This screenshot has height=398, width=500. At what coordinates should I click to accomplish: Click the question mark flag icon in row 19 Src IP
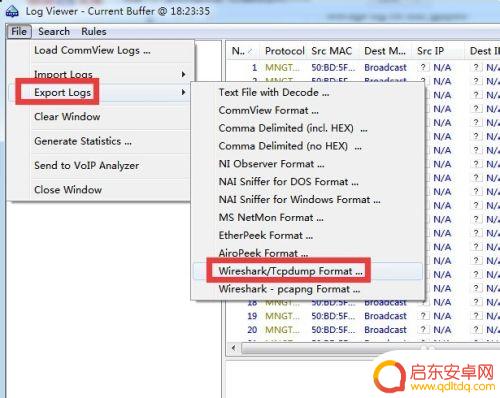[423, 316]
